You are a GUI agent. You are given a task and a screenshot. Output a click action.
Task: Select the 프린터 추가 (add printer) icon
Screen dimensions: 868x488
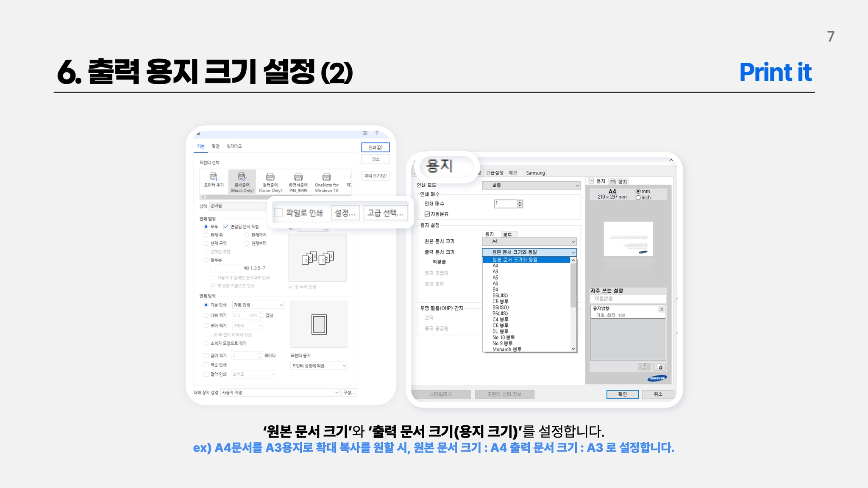point(214,177)
